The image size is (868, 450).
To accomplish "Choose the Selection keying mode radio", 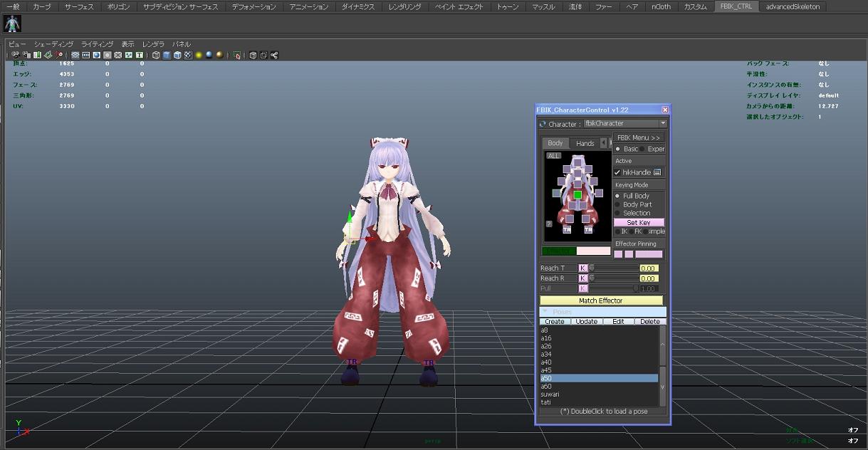I will point(617,213).
